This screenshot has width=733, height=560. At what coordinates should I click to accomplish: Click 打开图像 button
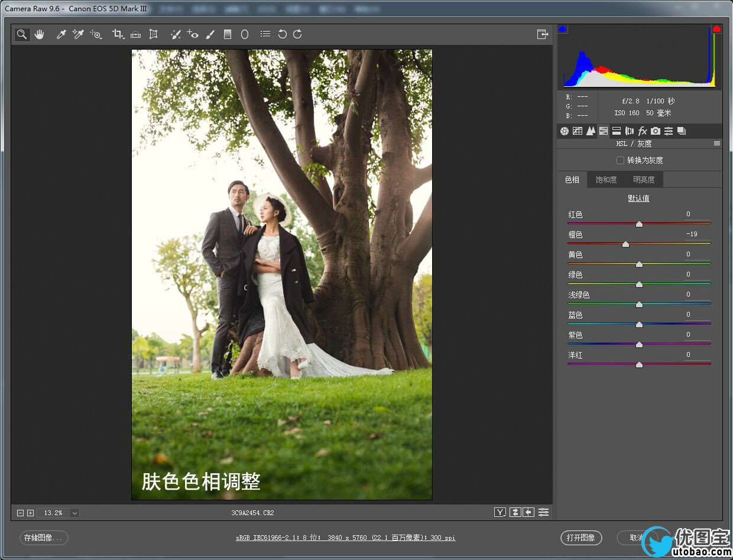pyautogui.click(x=580, y=538)
